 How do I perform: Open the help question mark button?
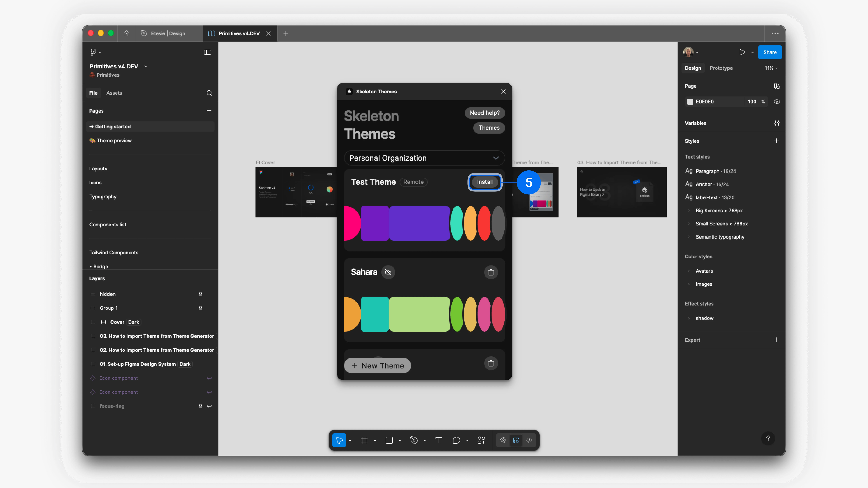[x=768, y=439]
